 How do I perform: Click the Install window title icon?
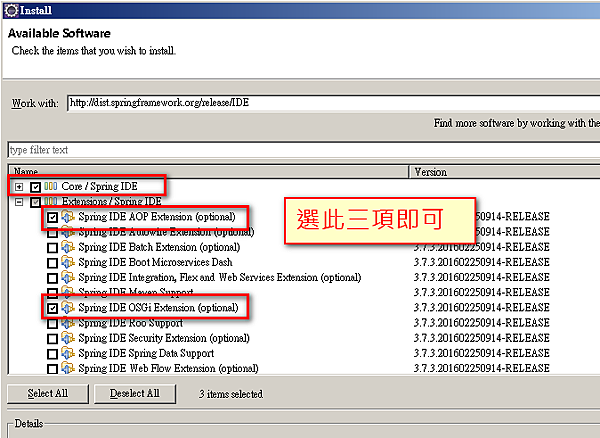coord(11,10)
